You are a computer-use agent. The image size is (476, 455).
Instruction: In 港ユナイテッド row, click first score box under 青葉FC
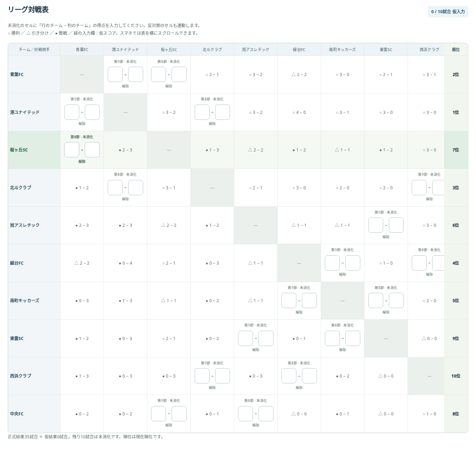[x=72, y=112]
